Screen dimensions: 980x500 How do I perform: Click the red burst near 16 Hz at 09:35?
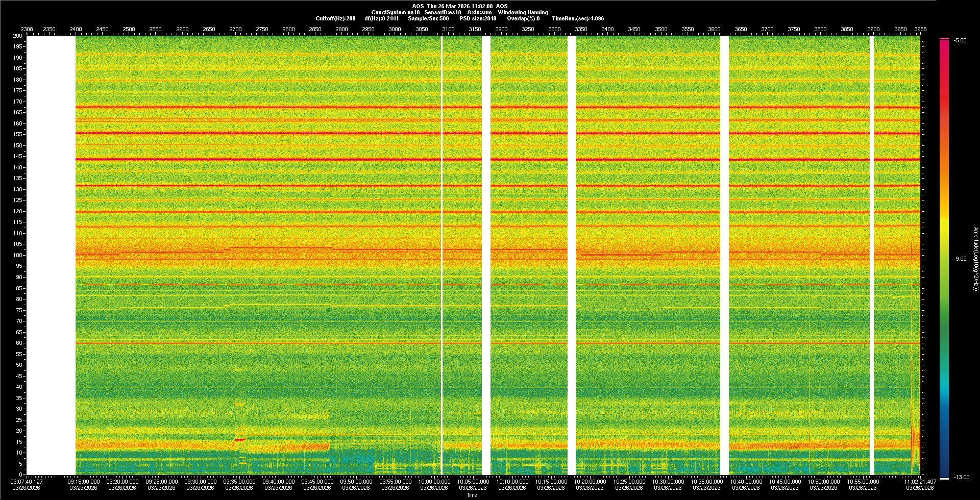239,439
